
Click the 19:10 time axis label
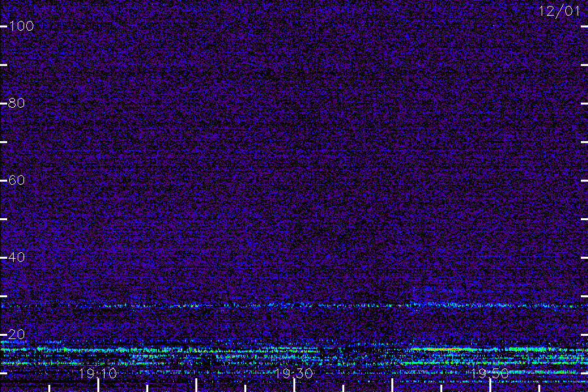[98, 373]
